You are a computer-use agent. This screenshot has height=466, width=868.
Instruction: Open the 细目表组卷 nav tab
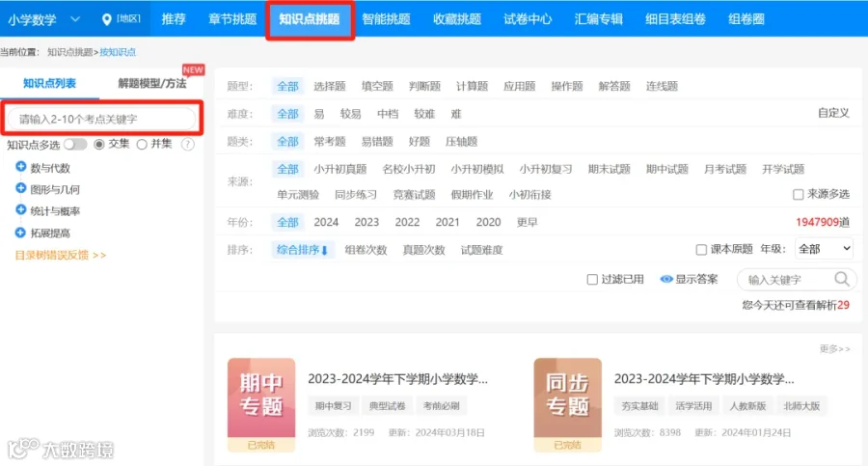[675, 19]
